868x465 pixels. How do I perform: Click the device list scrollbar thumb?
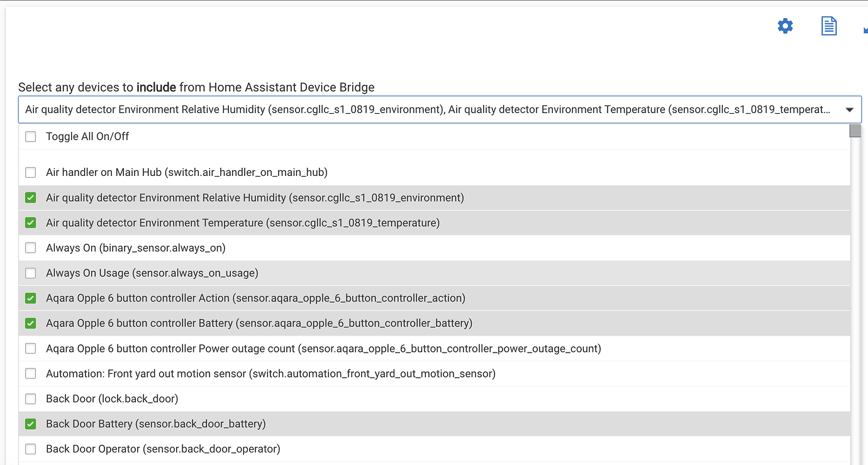tap(855, 130)
